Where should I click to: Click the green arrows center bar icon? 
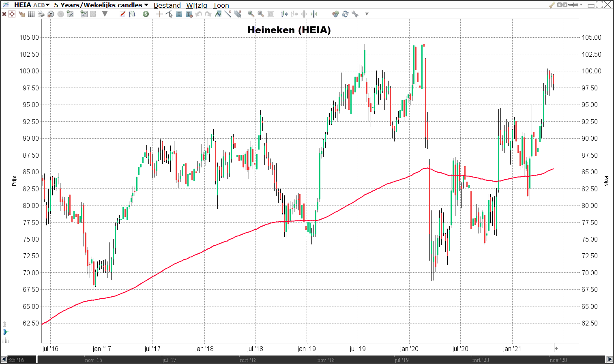pyautogui.click(x=314, y=14)
